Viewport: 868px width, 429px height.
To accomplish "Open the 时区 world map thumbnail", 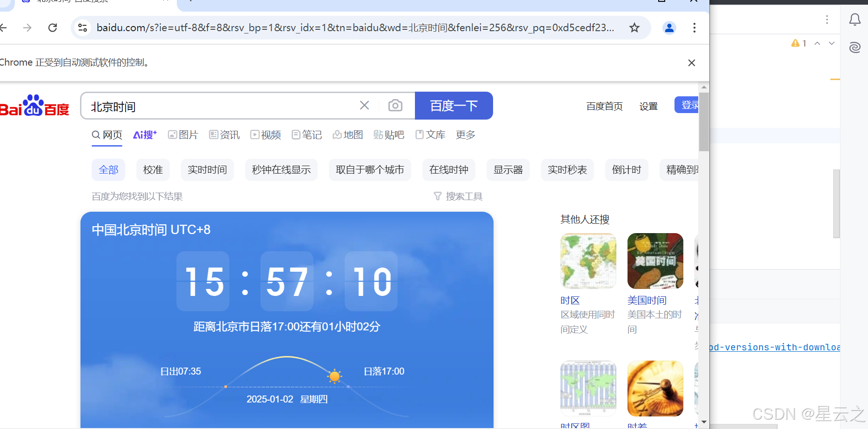I will tap(588, 261).
